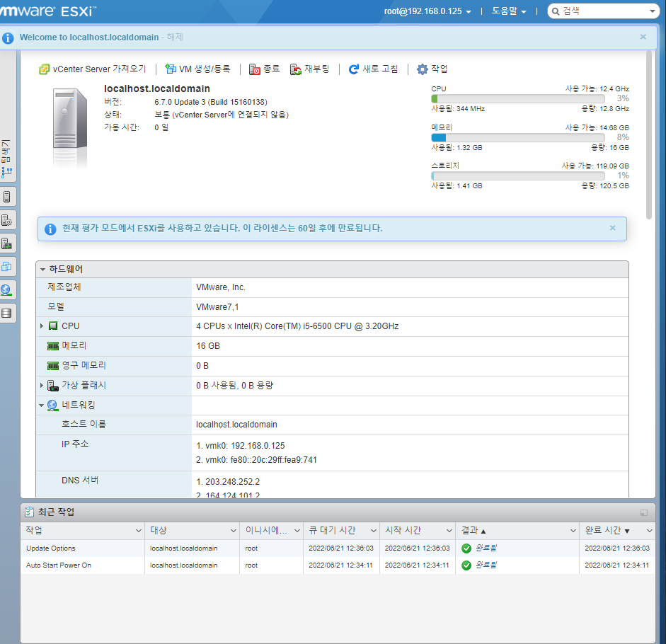Click the 종료 shutdown icon
This screenshot has height=644, width=666.
254,69
